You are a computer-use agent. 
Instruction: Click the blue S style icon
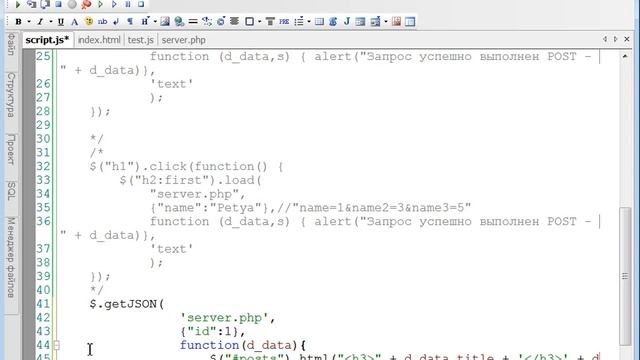333,21
